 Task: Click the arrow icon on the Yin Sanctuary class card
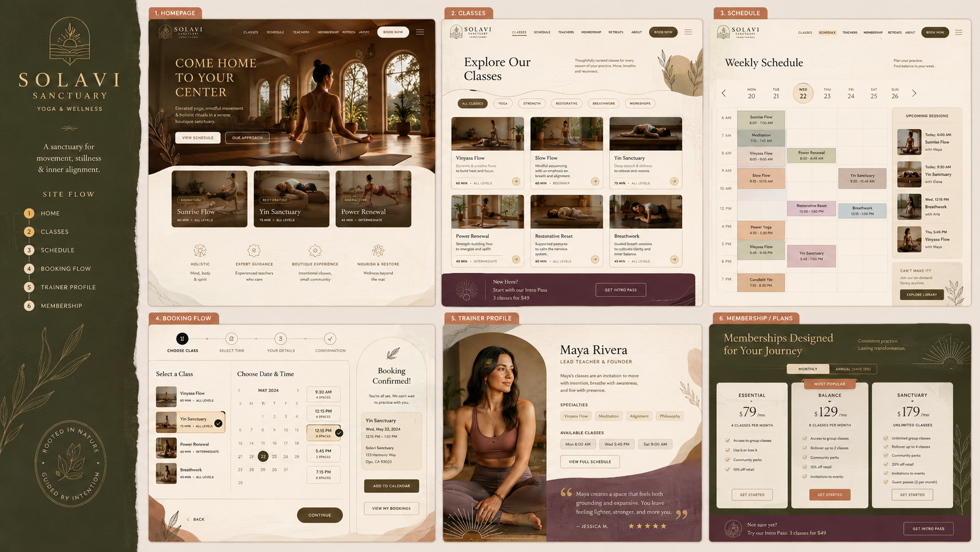pos(674,181)
